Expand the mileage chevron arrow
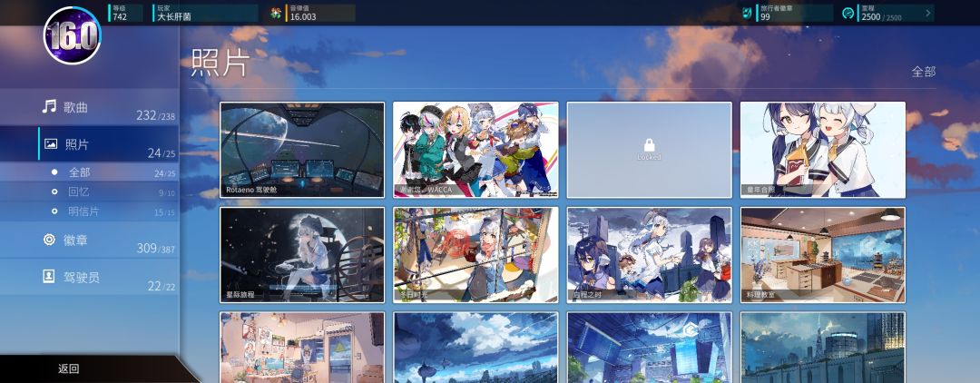 [x=928, y=13]
